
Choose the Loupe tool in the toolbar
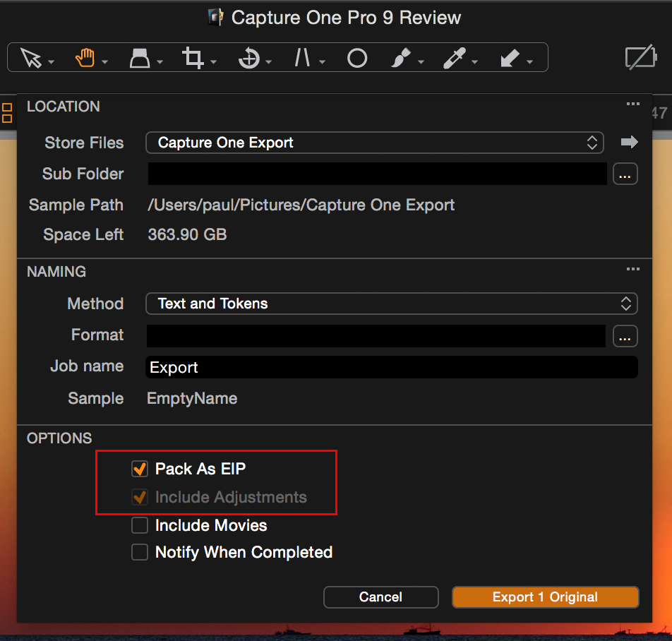(x=139, y=58)
